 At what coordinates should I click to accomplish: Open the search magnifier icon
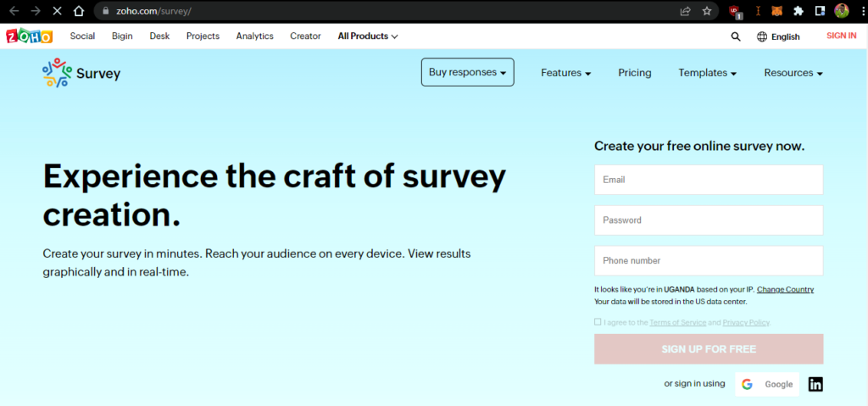tap(735, 36)
